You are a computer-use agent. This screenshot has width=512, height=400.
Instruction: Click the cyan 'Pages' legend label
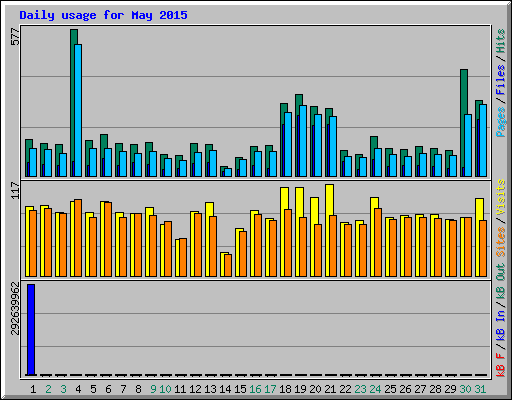point(501,122)
